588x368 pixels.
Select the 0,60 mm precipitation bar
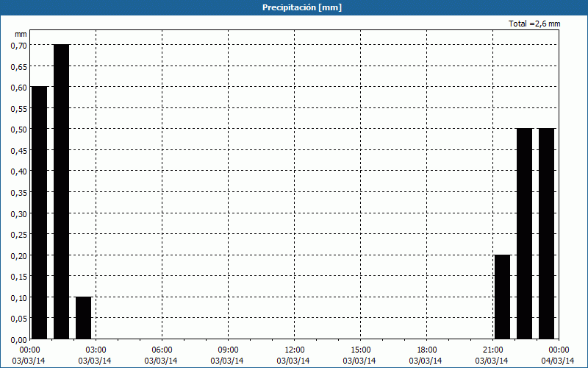coord(40,213)
